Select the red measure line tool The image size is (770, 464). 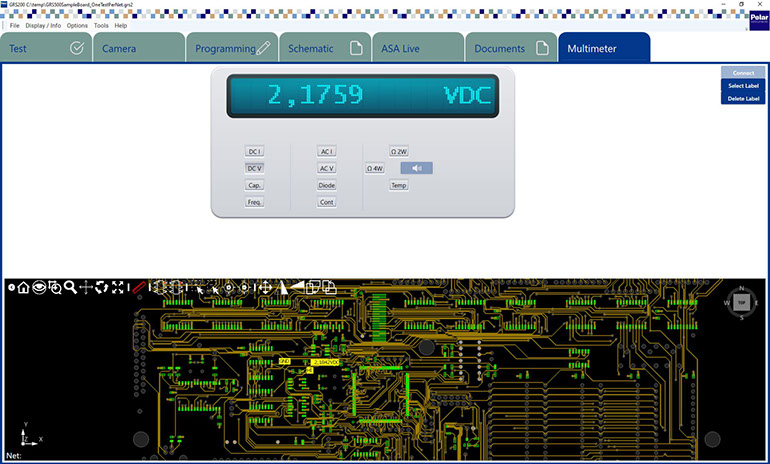click(139, 287)
